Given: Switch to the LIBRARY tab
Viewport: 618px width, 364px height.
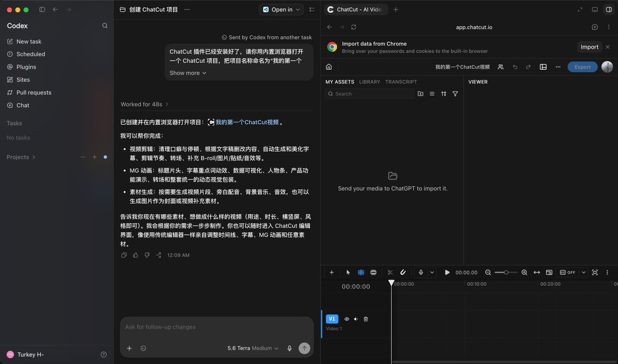Looking at the screenshot, I should (x=370, y=82).
